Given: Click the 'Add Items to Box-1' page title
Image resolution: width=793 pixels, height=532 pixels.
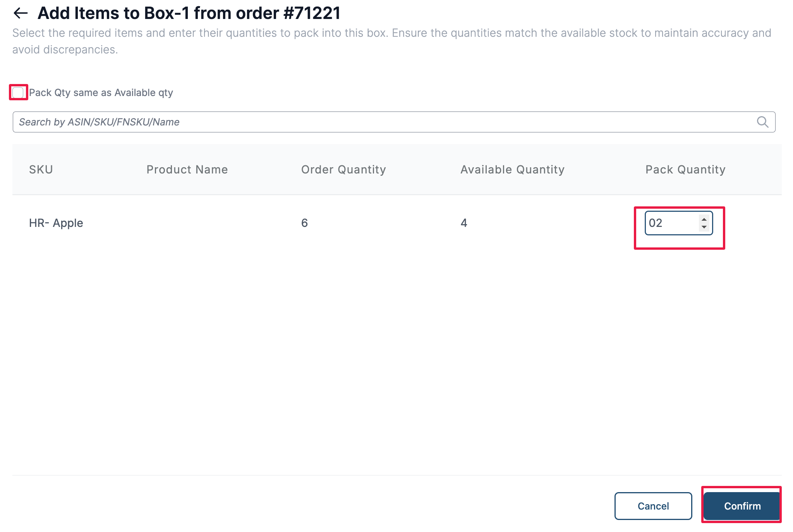Looking at the screenshot, I should (189, 13).
